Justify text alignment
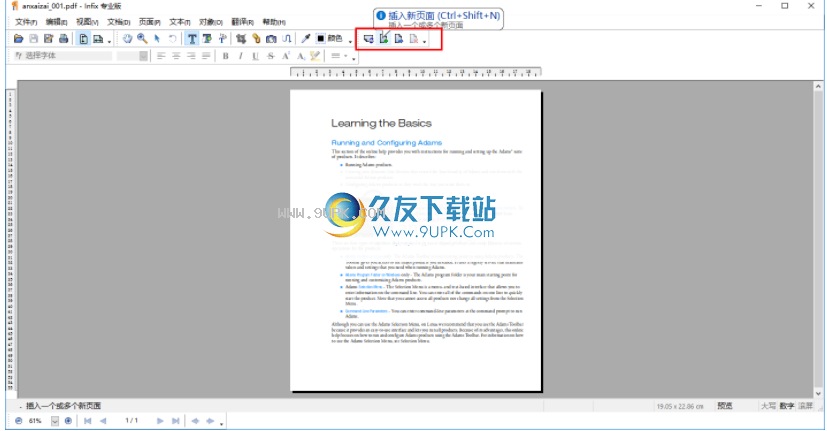The width and height of the screenshot is (827, 431). click(206, 55)
